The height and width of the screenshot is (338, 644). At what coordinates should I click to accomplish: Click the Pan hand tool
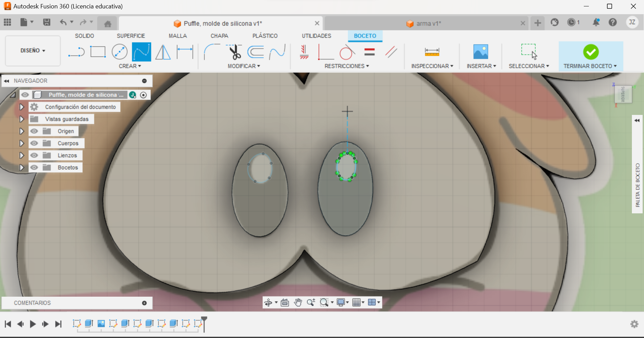[298, 302]
